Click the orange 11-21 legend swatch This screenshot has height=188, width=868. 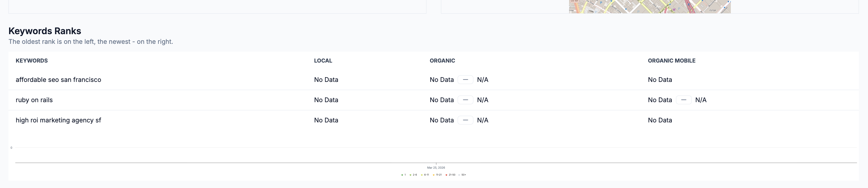(x=434, y=175)
